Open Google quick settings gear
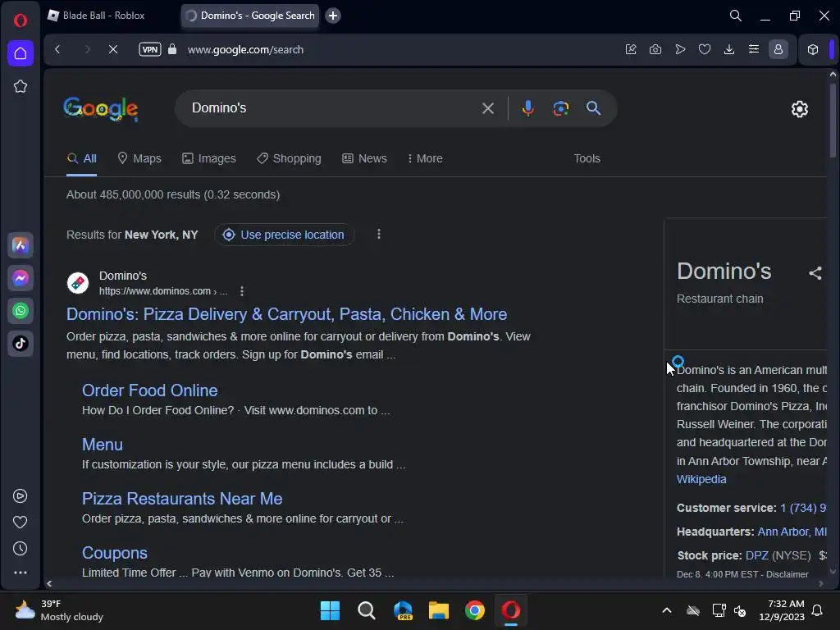The image size is (840, 630). (799, 109)
